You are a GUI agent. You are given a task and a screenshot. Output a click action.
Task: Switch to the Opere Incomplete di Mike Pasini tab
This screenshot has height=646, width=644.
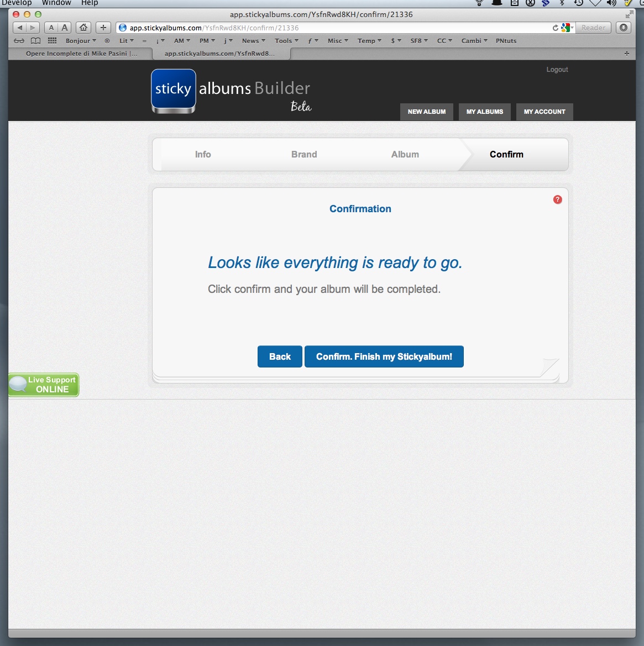point(81,54)
